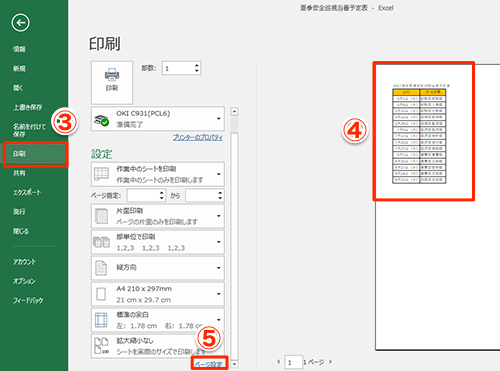
Task: Open the one-sided printing dropdown
Action: 158,216
